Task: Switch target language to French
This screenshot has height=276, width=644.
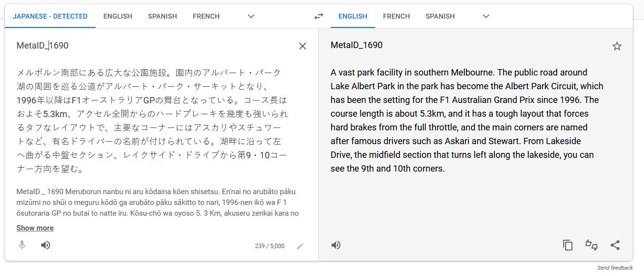Action: click(x=396, y=16)
